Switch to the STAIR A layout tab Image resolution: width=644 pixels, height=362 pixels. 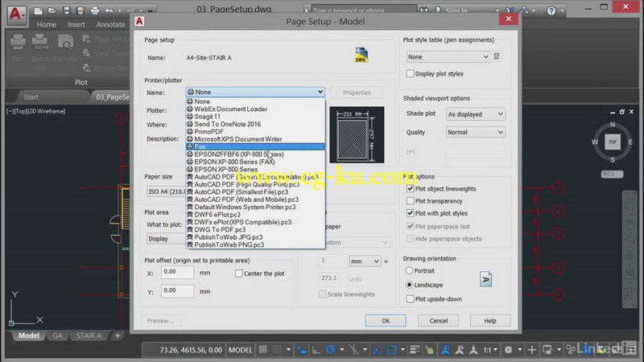tap(89, 335)
